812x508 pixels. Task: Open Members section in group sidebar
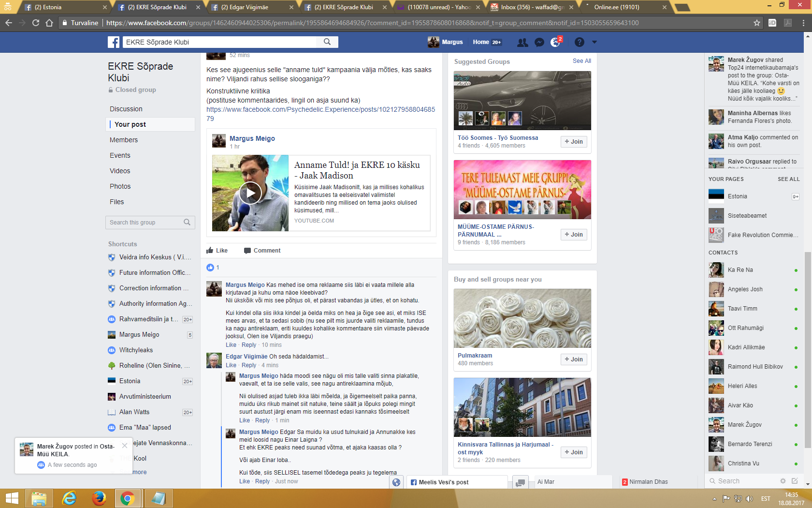[124, 140]
